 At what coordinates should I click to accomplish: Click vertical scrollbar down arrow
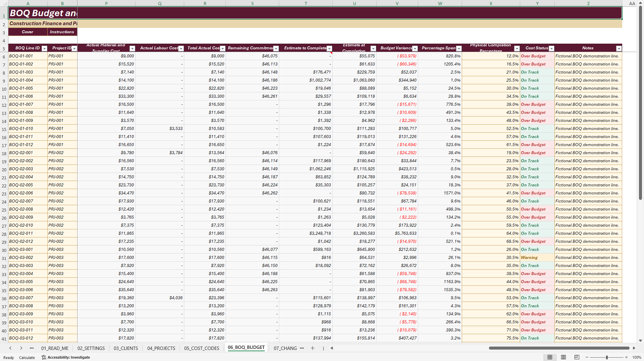coord(641,341)
